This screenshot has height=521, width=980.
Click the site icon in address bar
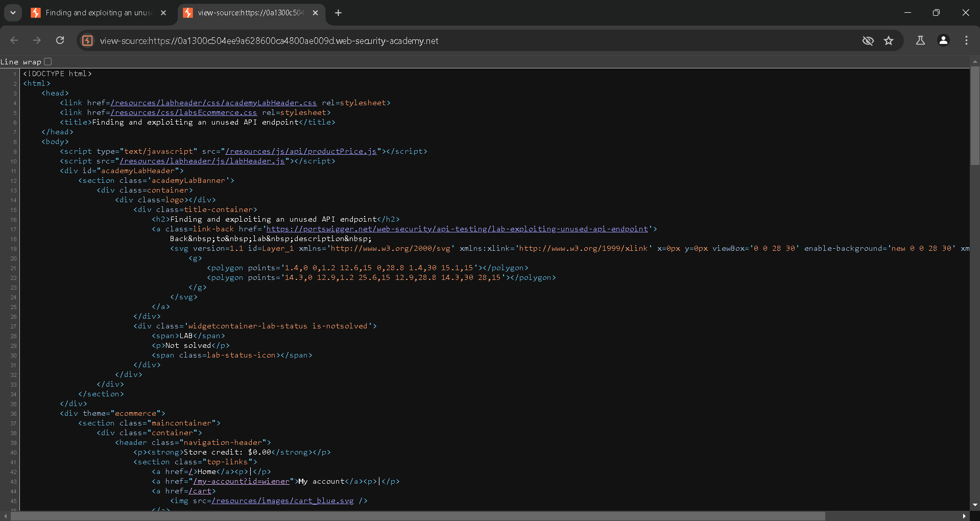pyautogui.click(x=88, y=41)
